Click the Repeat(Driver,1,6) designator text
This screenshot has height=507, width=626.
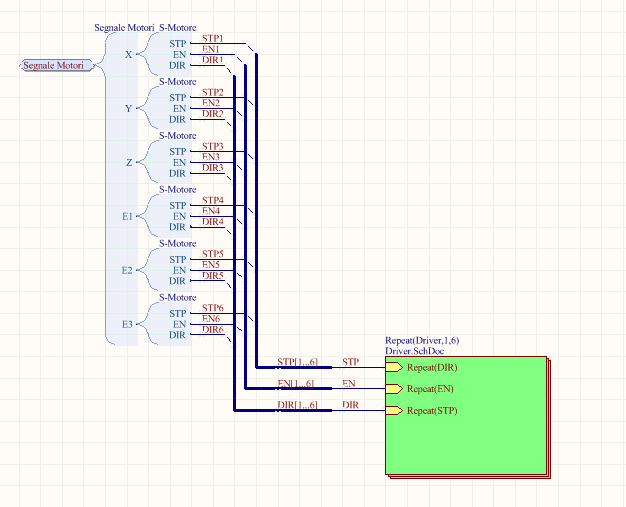pyautogui.click(x=422, y=341)
